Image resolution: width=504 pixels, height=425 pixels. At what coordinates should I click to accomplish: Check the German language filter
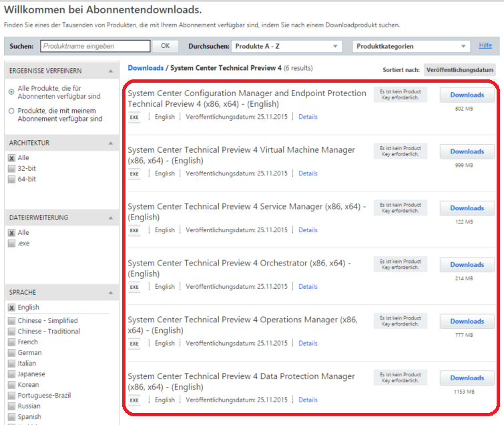[11, 353]
